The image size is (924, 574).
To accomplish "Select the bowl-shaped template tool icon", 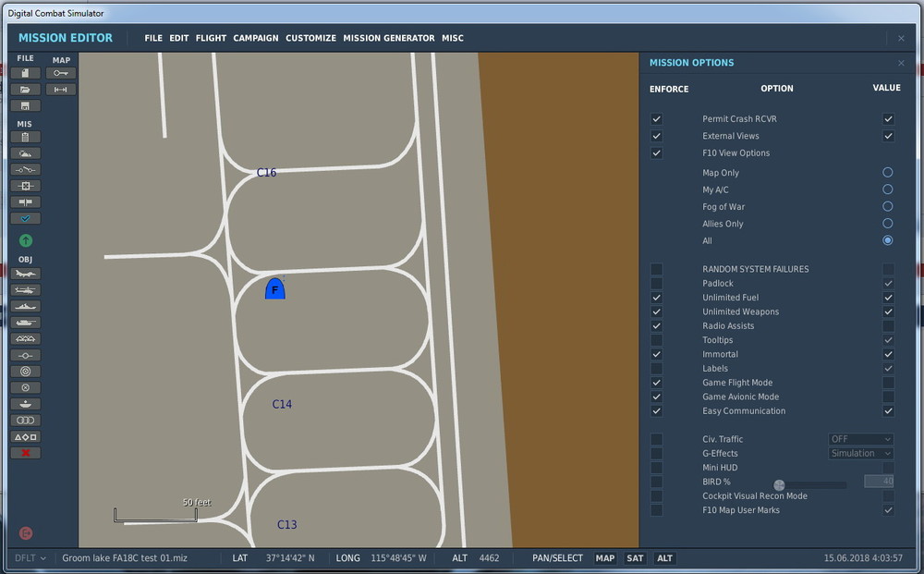I will click(25, 404).
